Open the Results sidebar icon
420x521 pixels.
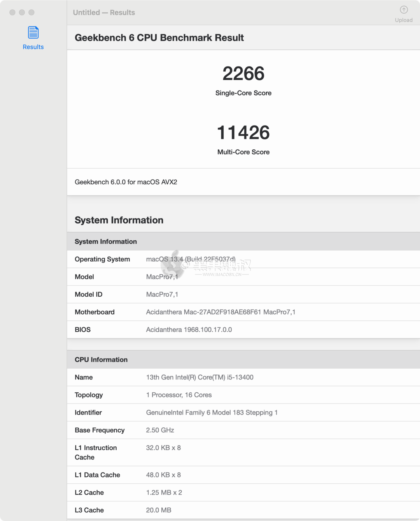click(x=33, y=32)
